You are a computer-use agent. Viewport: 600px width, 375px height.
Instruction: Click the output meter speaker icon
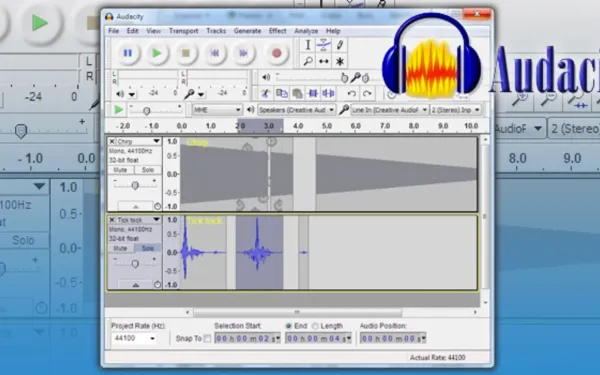120,94
